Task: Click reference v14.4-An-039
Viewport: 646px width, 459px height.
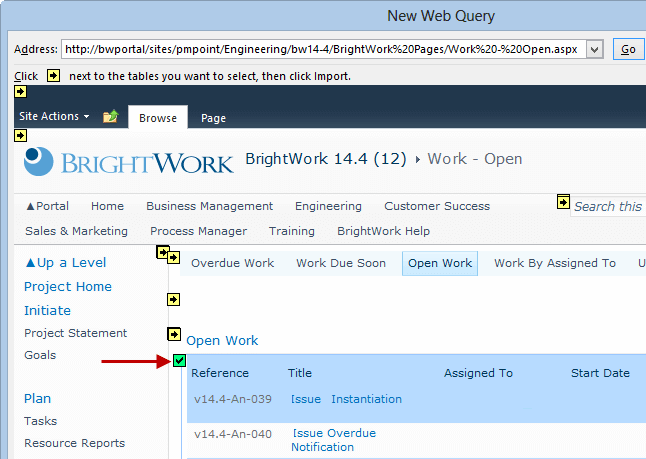Action: pos(233,399)
